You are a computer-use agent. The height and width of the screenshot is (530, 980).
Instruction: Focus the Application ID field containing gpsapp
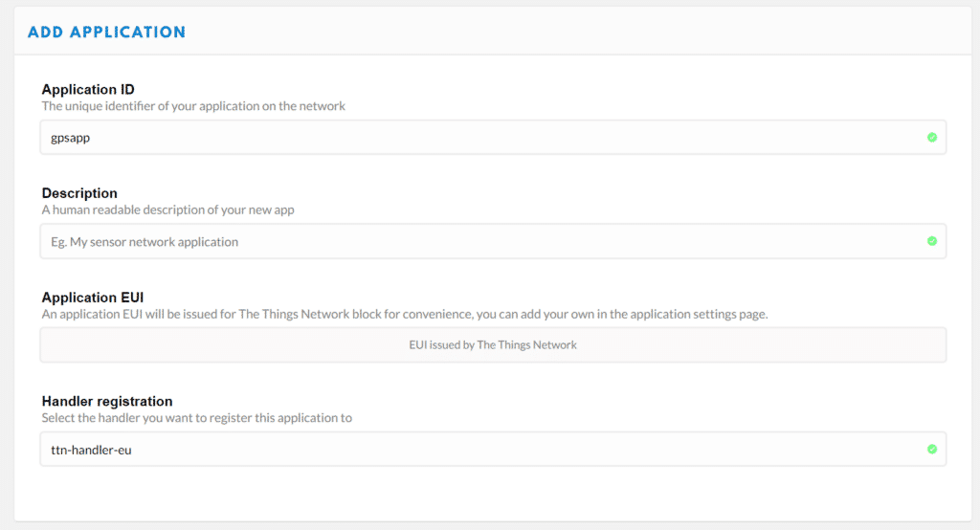tap(493, 138)
